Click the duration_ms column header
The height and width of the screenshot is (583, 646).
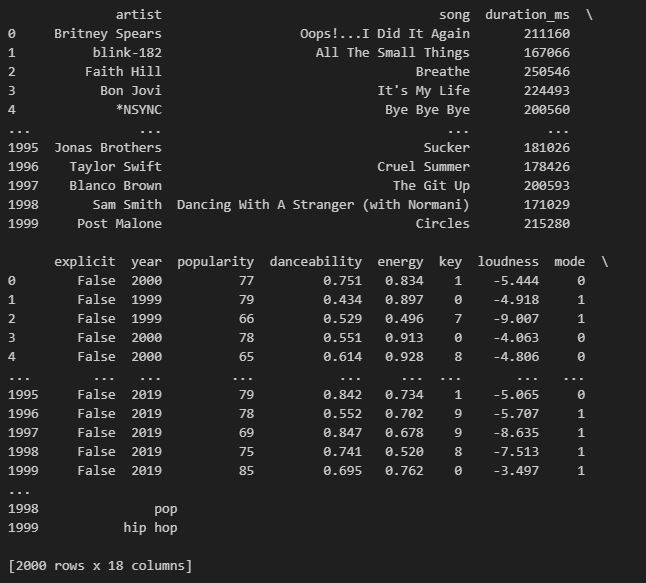click(x=527, y=15)
